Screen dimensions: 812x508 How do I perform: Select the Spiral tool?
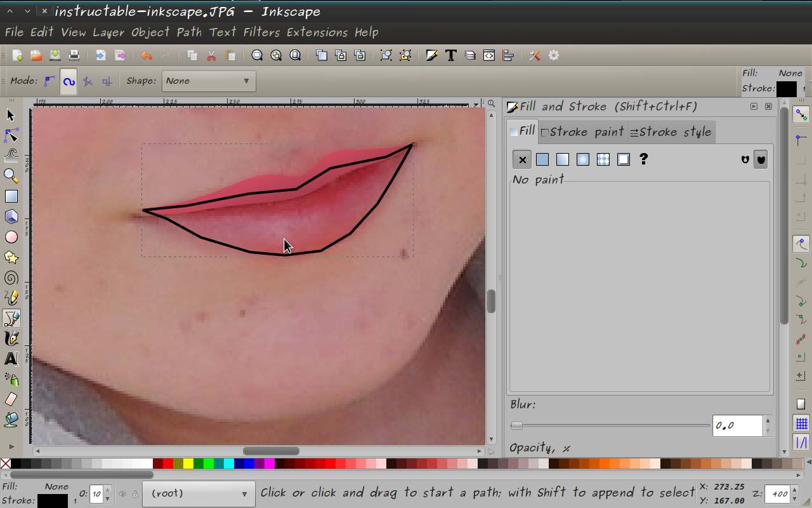[x=11, y=277]
